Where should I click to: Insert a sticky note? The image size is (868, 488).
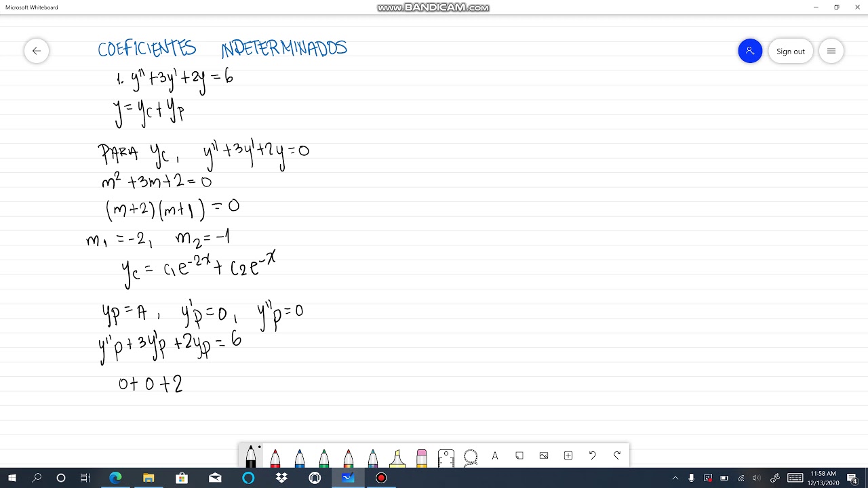pos(519,455)
